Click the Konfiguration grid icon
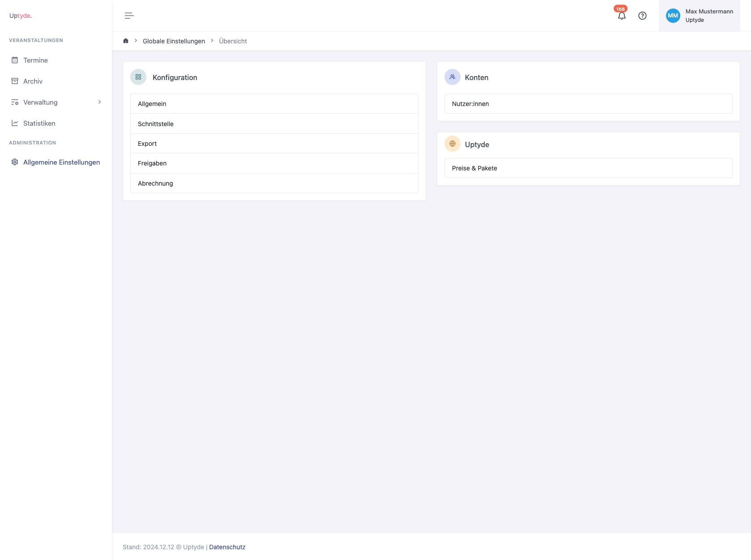This screenshot has height=560, width=751. 138,77
